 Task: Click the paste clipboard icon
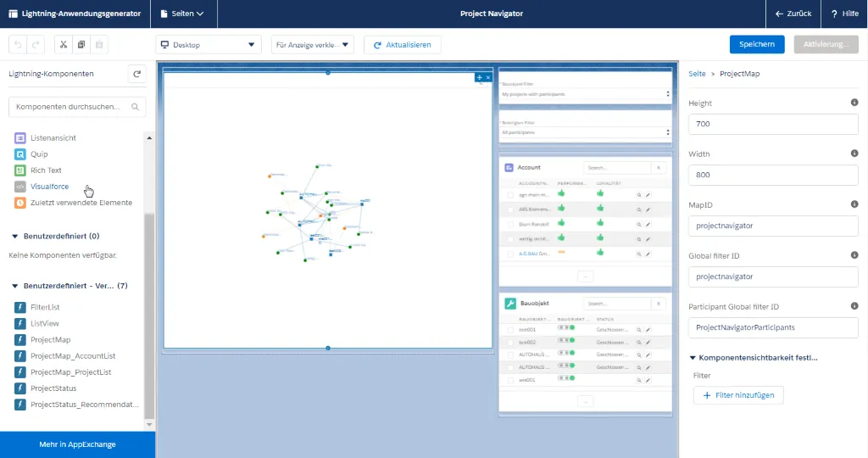[x=99, y=45]
